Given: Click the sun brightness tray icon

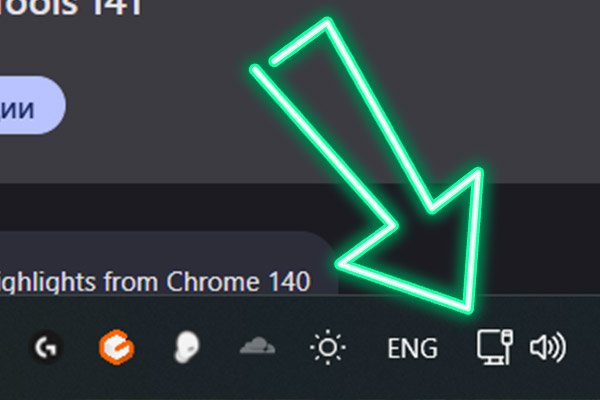Looking at the screenshot, I should click(328, 347).
